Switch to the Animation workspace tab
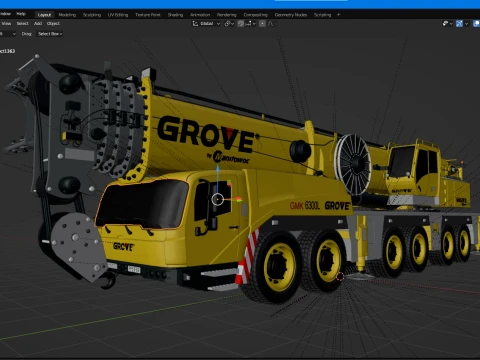This screenshot has width=480, height=360. coord(200,15)
